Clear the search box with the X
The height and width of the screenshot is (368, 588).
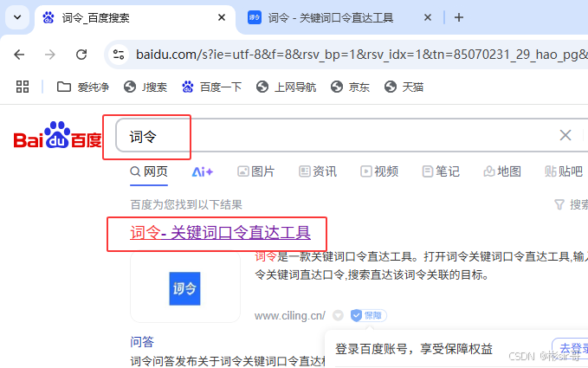[x=565, y=135]
